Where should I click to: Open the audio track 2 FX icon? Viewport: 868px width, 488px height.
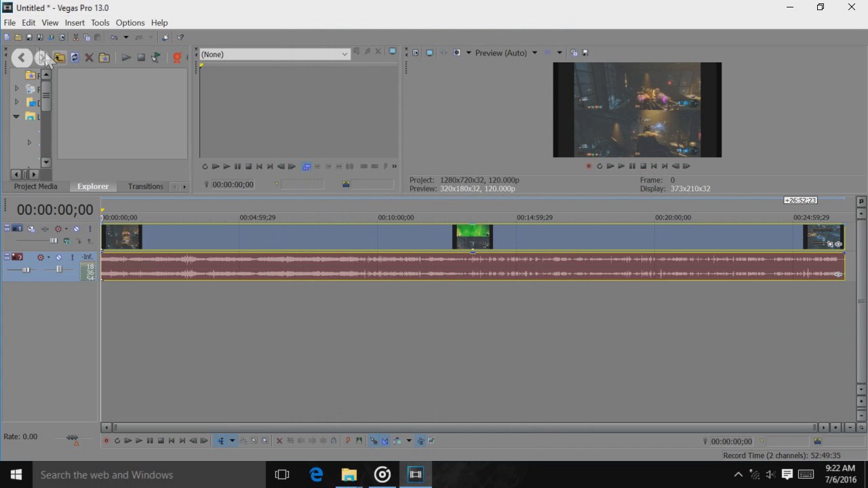pos(41,258)
